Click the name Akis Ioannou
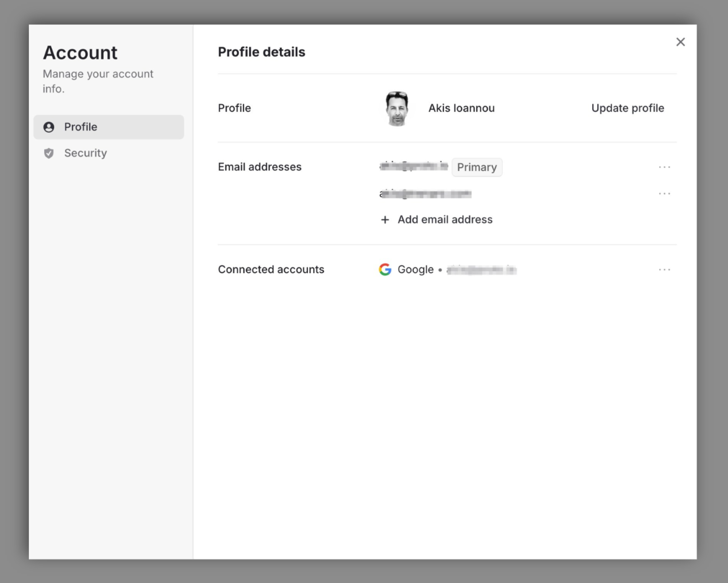 (461, 108)
